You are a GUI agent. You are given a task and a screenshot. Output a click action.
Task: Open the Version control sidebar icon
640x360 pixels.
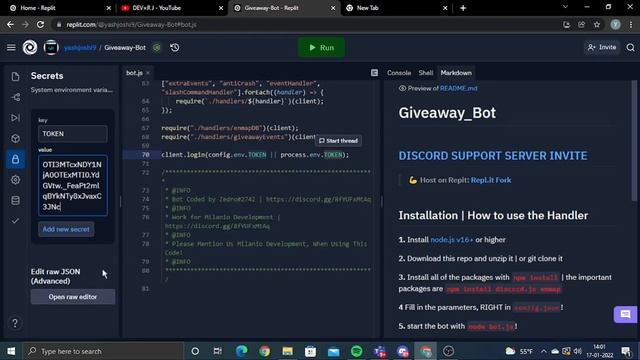[16, 97]
